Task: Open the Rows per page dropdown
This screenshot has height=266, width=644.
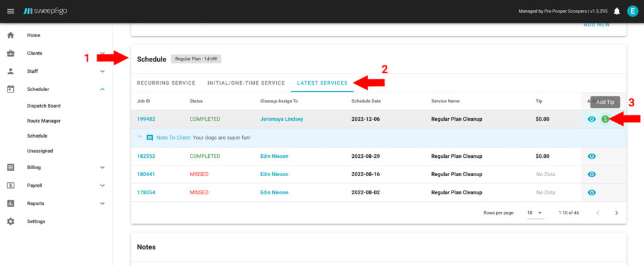Action: click(x=535, y=213)
